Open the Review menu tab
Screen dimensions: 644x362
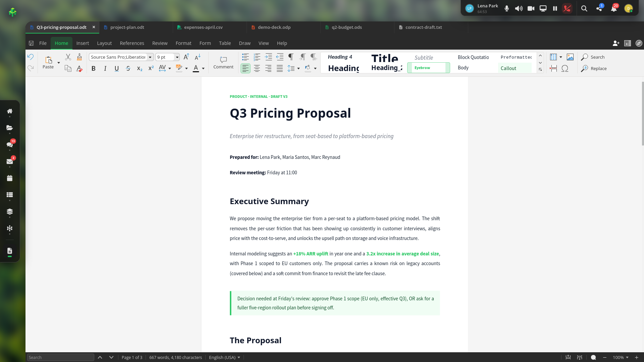(160, 43)
